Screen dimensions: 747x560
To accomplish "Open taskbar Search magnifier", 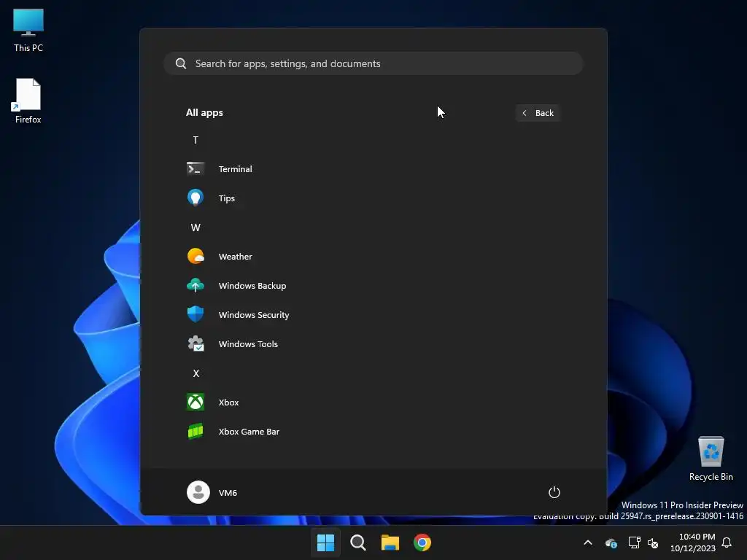I will (357, 542).
